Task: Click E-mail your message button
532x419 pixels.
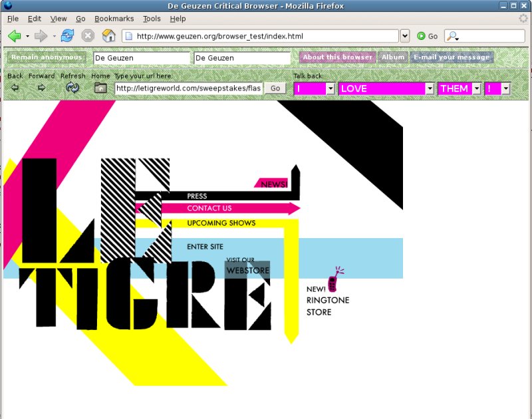Action: 452,57
